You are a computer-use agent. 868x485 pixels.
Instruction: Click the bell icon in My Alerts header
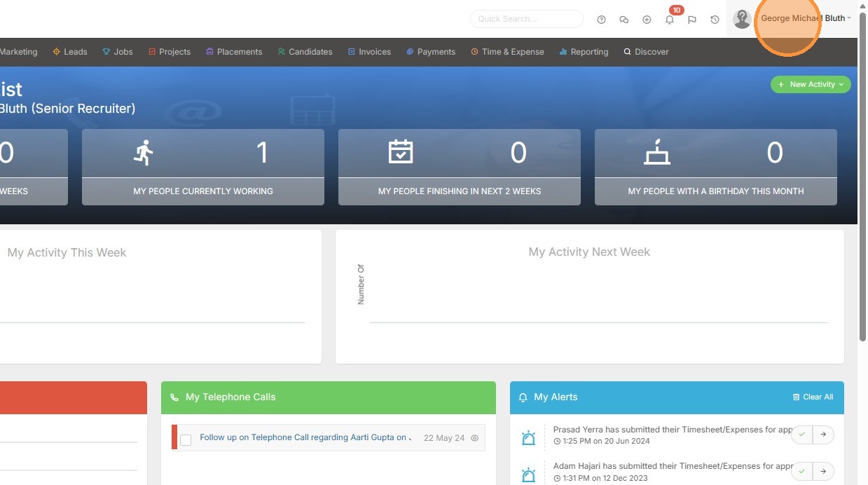pyautogui.click(x=523, y=397)
